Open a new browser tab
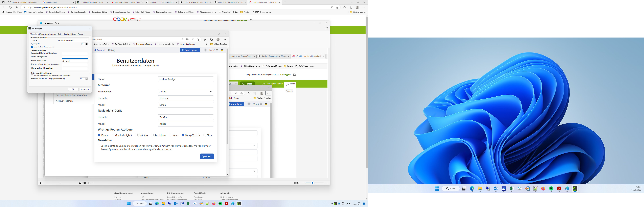This screenshot has height=207, width=644. [284, 2]
